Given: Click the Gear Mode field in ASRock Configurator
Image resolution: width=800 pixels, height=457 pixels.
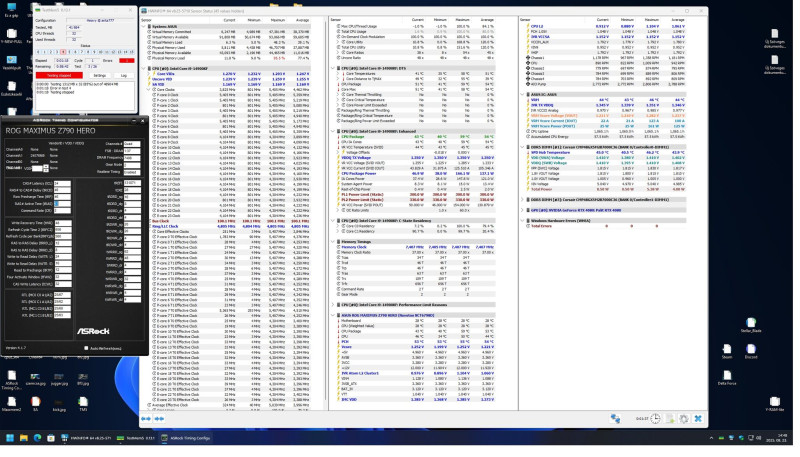Looking at the screenshot, I should coord(132,165).
